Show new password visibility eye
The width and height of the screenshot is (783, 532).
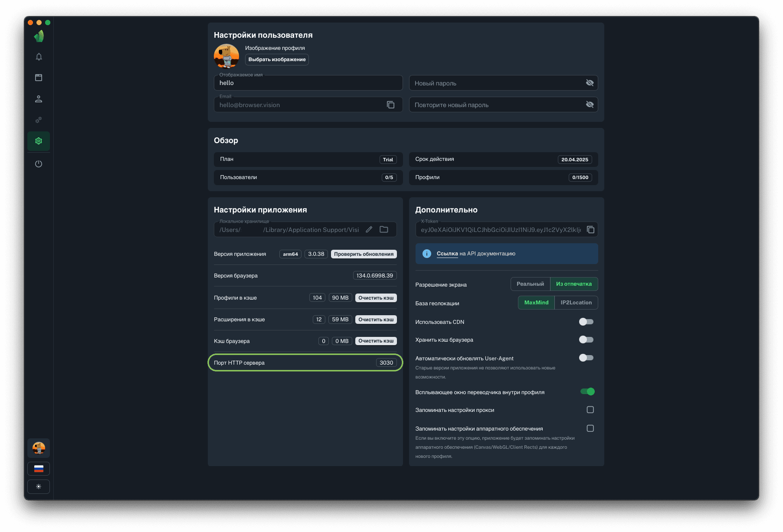tap(590, 83)
